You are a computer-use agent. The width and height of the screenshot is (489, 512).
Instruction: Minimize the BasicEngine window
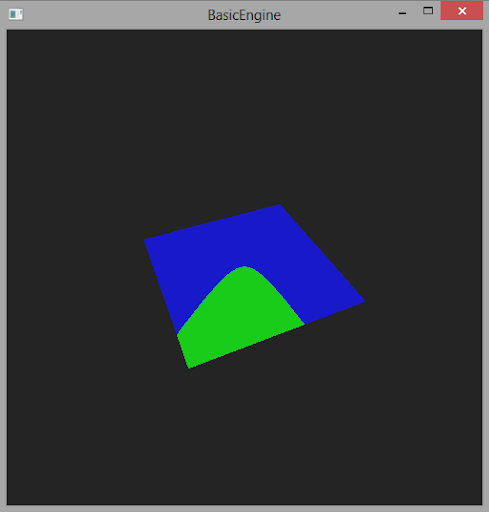(x=402, y=12)
